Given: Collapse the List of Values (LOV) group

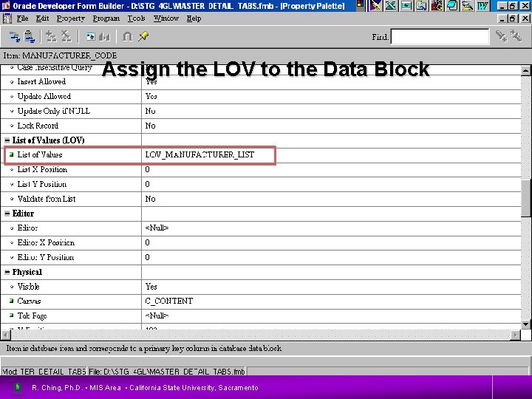Looking at the screenshot, I should [x=7, y=140].
